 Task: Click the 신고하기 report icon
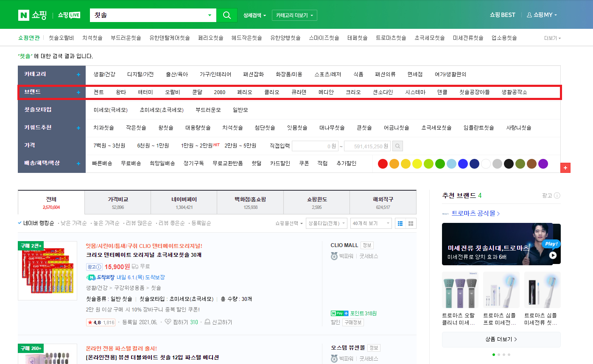tap(207, 322)
